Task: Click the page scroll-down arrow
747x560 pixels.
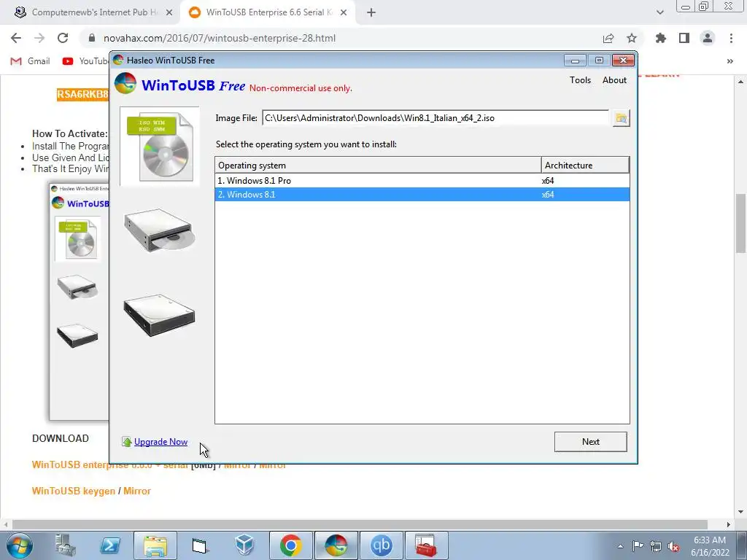Action: point(741,513)
